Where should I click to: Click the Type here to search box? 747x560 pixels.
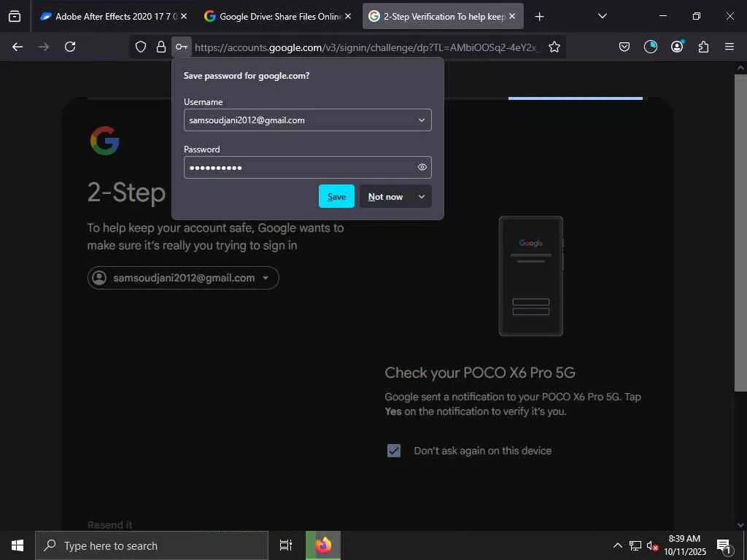152,545
